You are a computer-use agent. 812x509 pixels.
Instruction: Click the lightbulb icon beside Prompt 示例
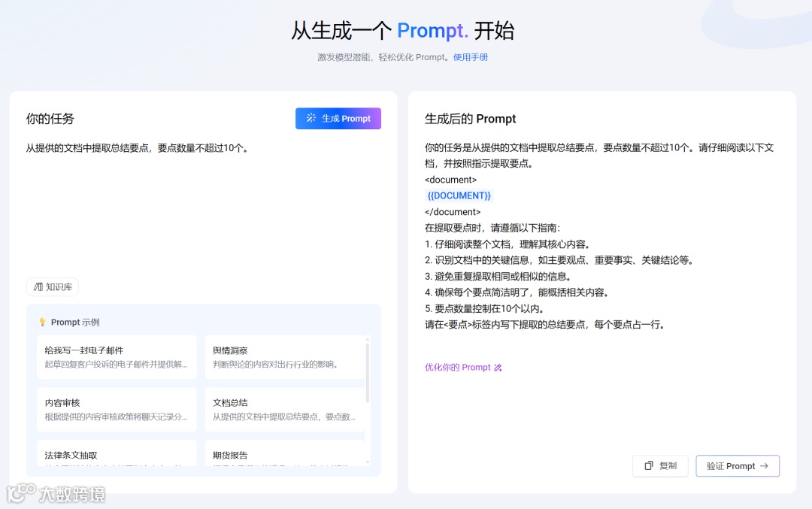pos(42,322)
